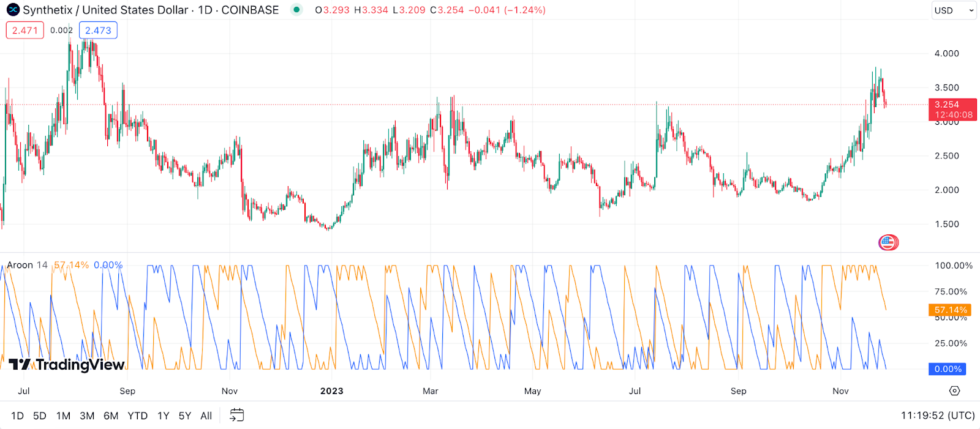Select the YTD time range
The height and width of the screenshot is (429, 980).
click(137, 416)
